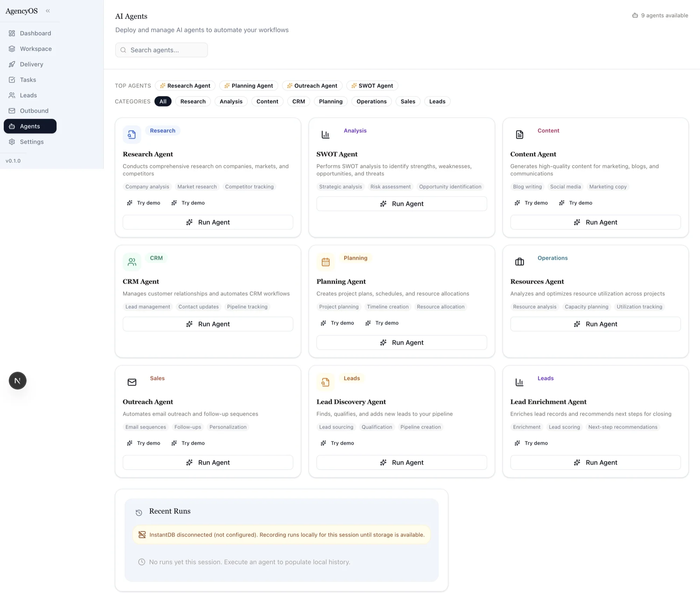Collapse the sidebar with the double-chevron icon
Viewport: 700px width, 610px height.
pyautogui.click(x=48, y=11)
